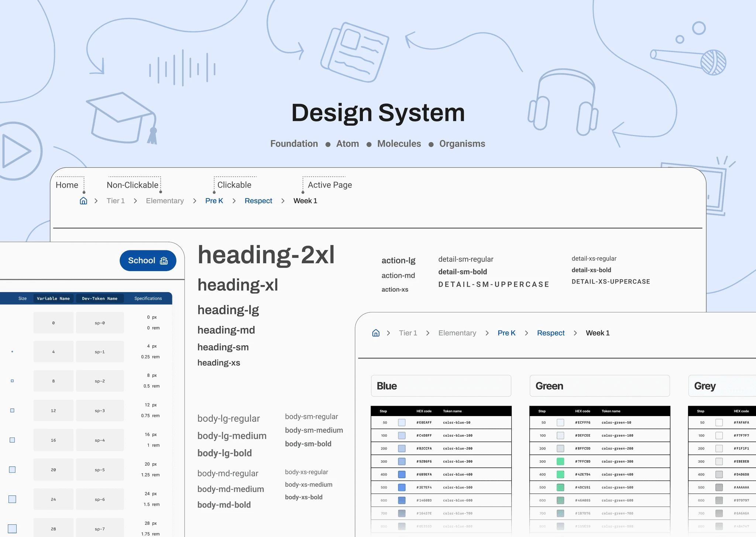The width and height of the screenshot is (756, 537).
Task: Choose the color-blue-300 swatch
Action: [402, 461]
